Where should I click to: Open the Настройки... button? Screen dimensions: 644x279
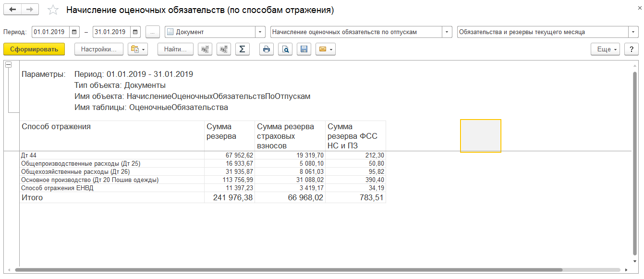(99, 49)
